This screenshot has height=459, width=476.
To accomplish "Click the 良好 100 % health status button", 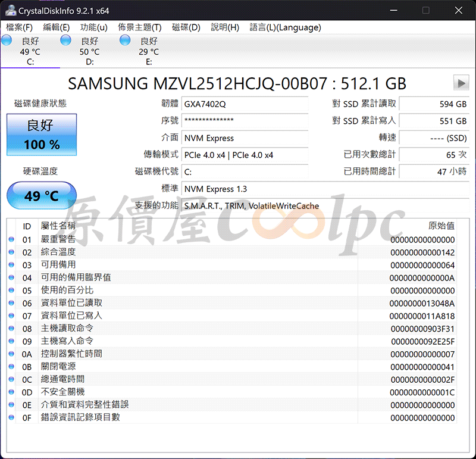I will click(42, 135).
